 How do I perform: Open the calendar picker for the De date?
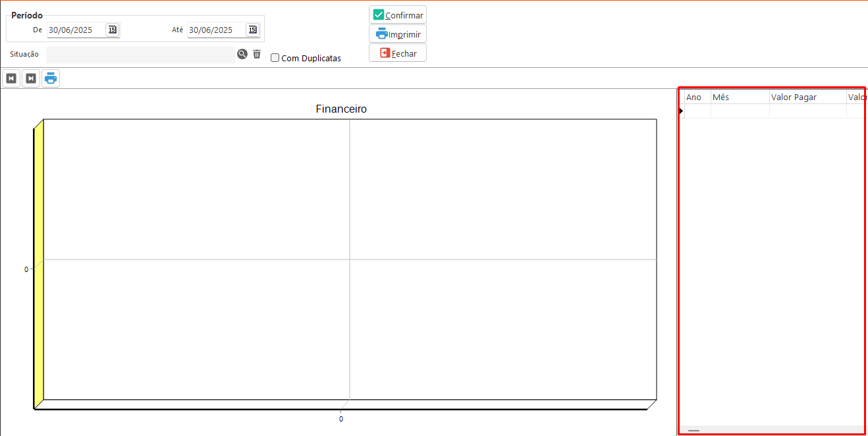tap(112, 30)
